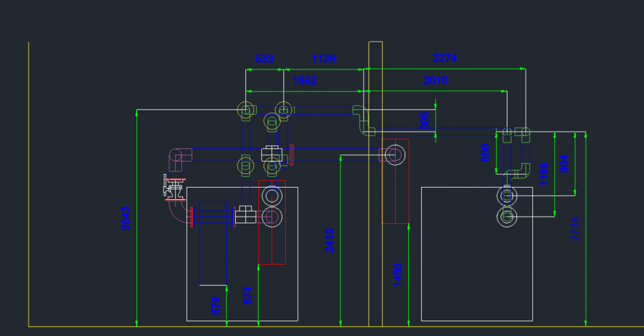The height and width of the screenshot is (336, 644).
Task: Select the vertical 3043 dimension text
Action: [x=126, y=218]
